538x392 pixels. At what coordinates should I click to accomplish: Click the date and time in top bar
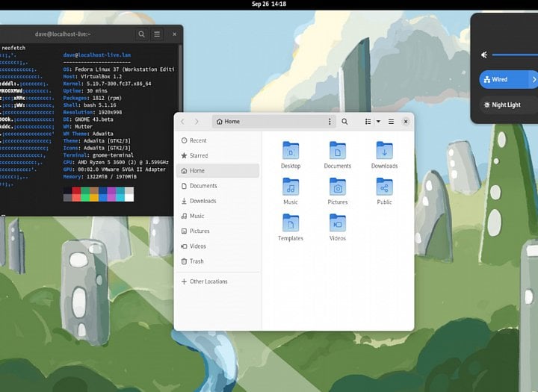click(269, 4)
